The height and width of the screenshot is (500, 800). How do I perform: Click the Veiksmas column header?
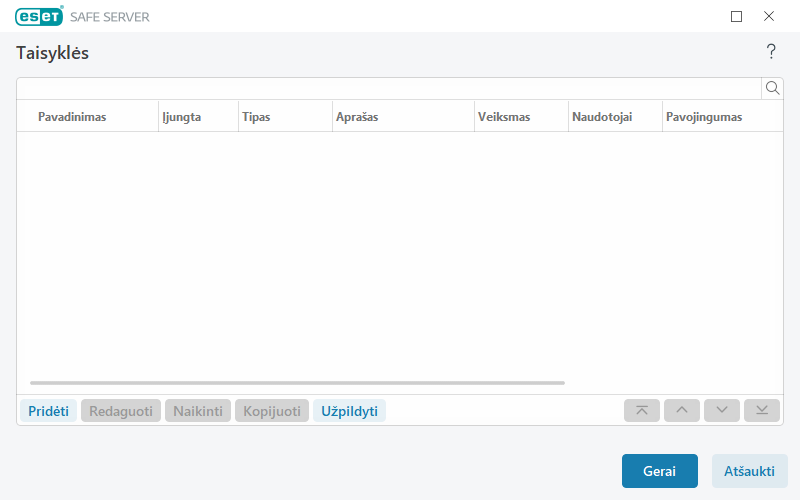tap(504, 117)
